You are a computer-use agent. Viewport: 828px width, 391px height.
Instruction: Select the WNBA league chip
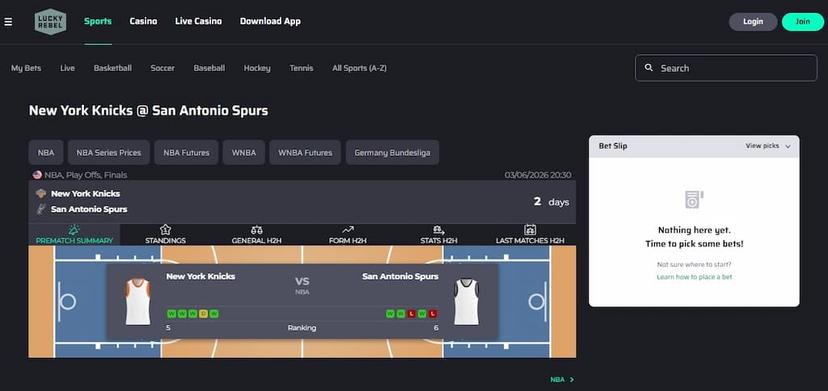(244, 153)
